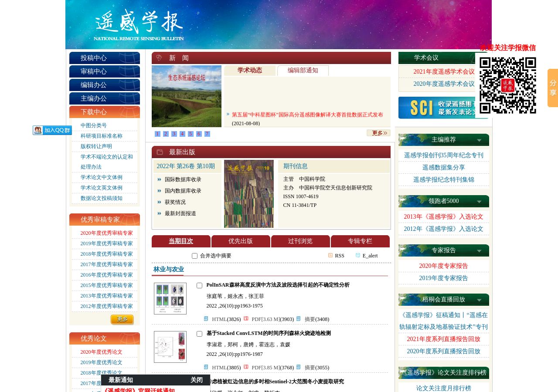
Task: Open 2013年《遥感学报》入选论文 link
Action: pos(444,217)
